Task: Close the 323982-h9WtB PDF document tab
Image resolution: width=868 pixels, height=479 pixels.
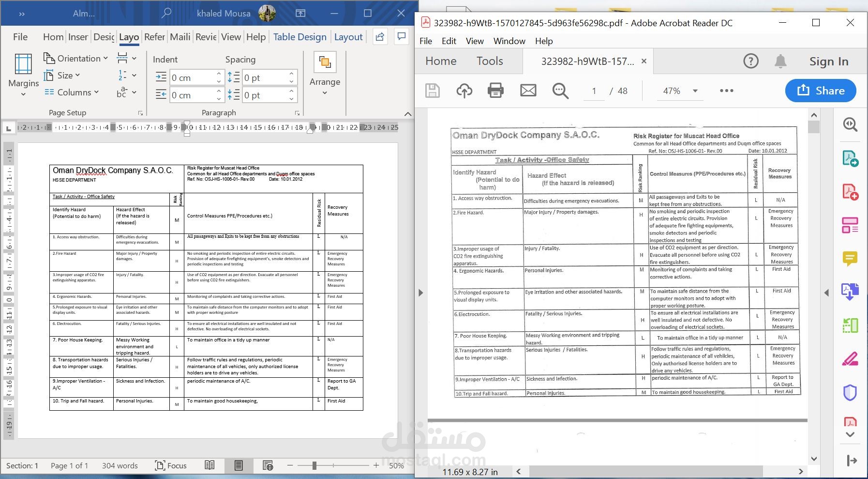Action: [644, 61]
